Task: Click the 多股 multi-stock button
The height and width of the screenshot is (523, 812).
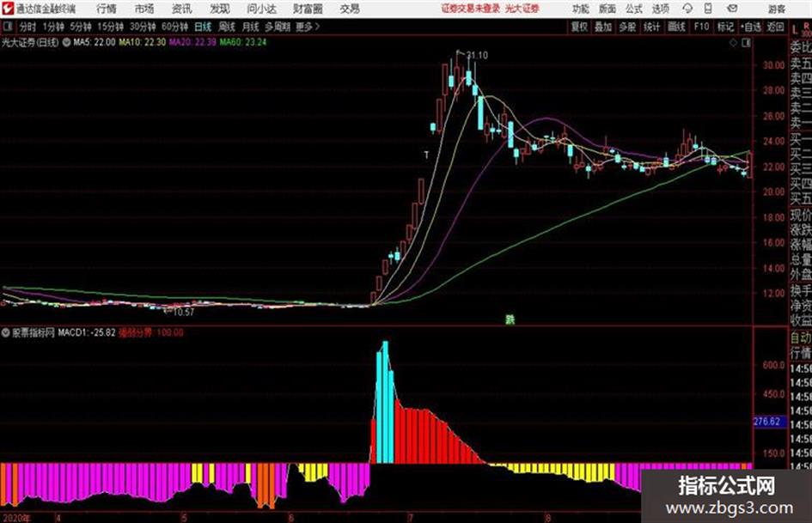Action: [x=627, y=27]
